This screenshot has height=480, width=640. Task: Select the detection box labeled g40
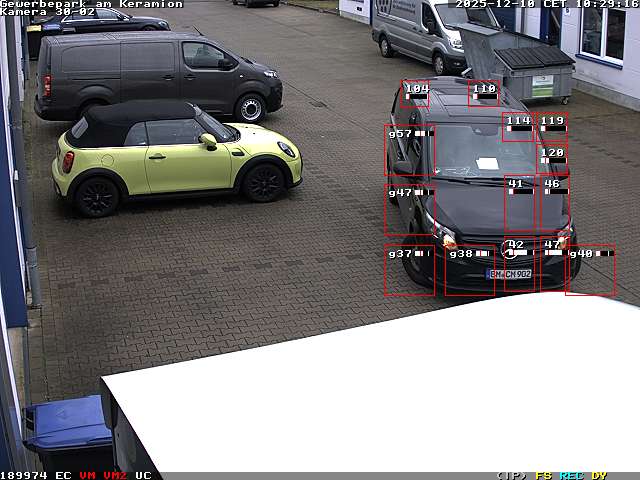(x=590, y=270)
